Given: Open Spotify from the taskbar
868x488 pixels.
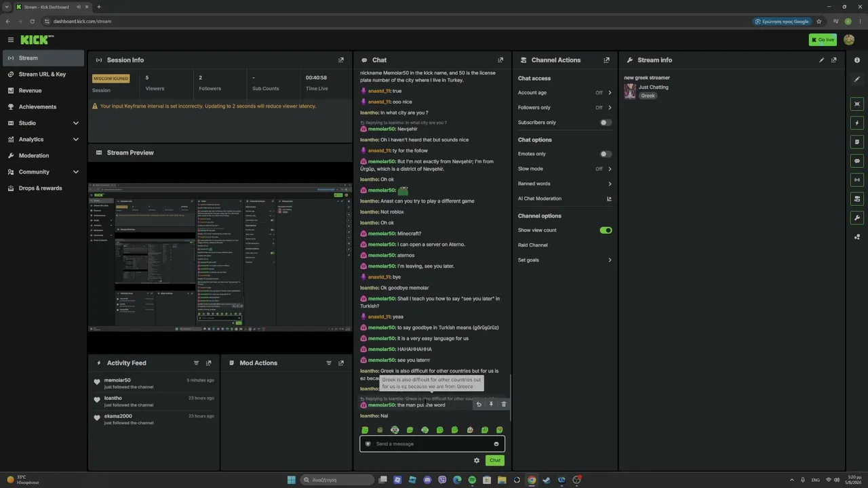Looking at the screenshot, I should pos(472,480).
